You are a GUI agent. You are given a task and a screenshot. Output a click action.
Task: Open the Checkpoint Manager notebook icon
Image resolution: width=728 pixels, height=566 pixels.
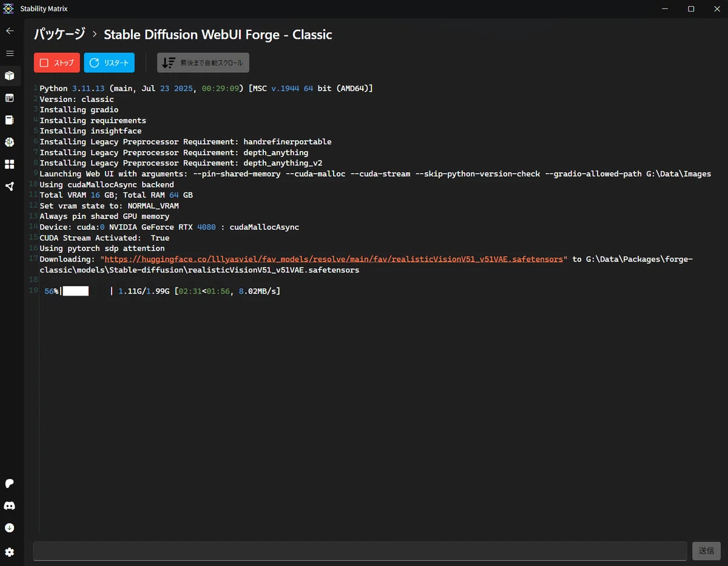(10, 120)
